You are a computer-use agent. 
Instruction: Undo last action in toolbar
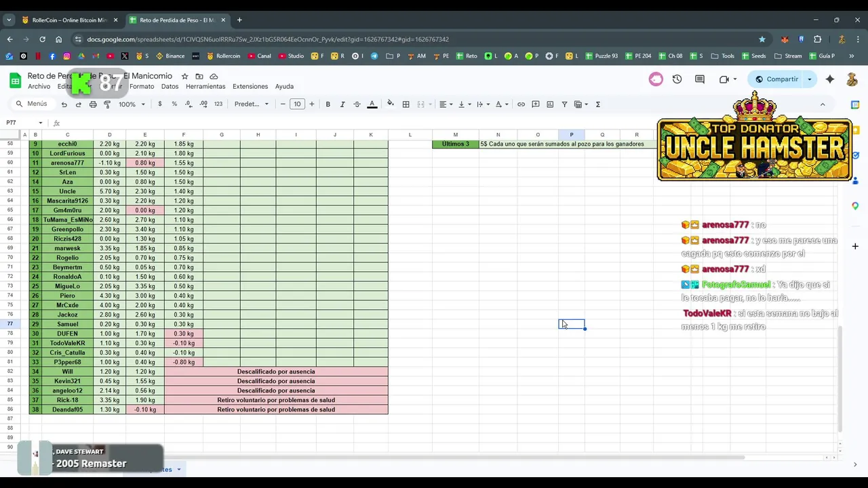point(64,104)
